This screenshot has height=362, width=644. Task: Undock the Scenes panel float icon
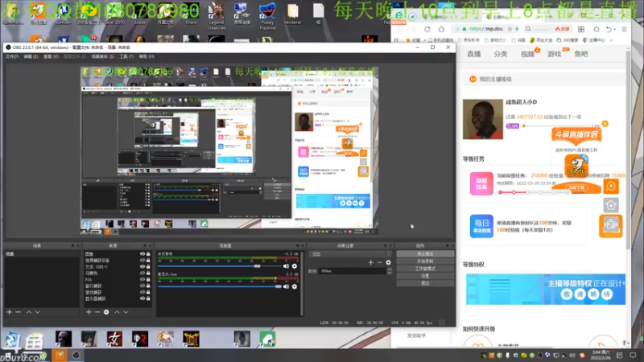[72, 246]
